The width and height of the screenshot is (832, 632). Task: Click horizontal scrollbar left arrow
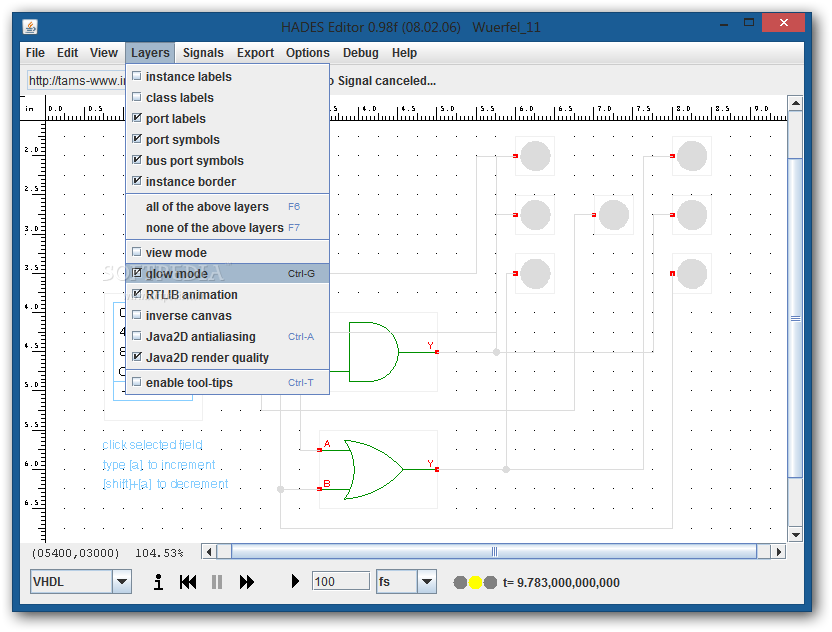(209, 552)
